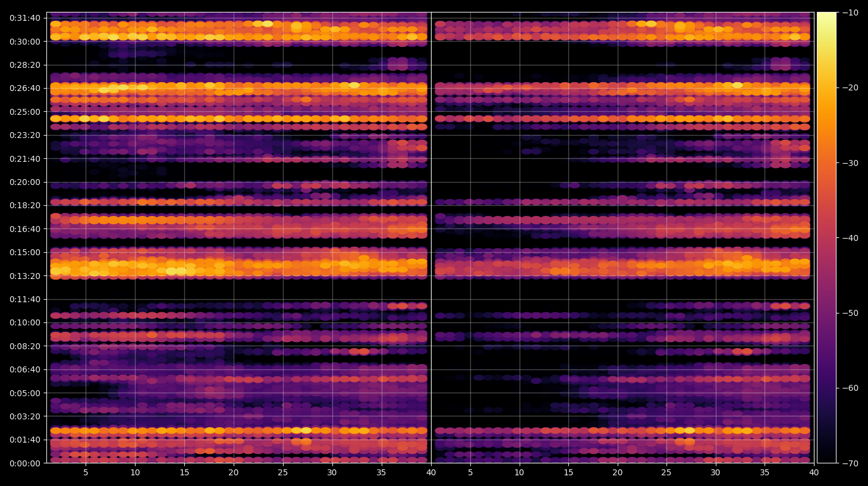Click the 0:26:40 time tick label
Screen dimensions: 868x486
point(25,88)
